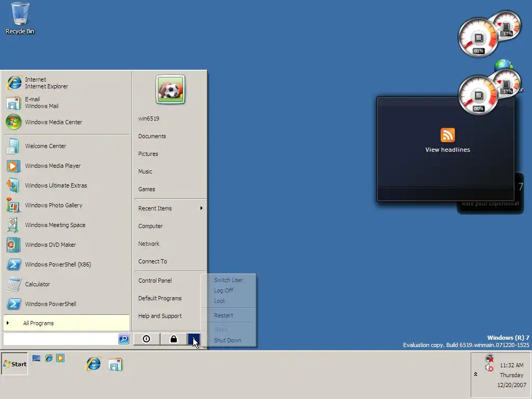Open Windows Meeting Space

click(x=66, y=224)
